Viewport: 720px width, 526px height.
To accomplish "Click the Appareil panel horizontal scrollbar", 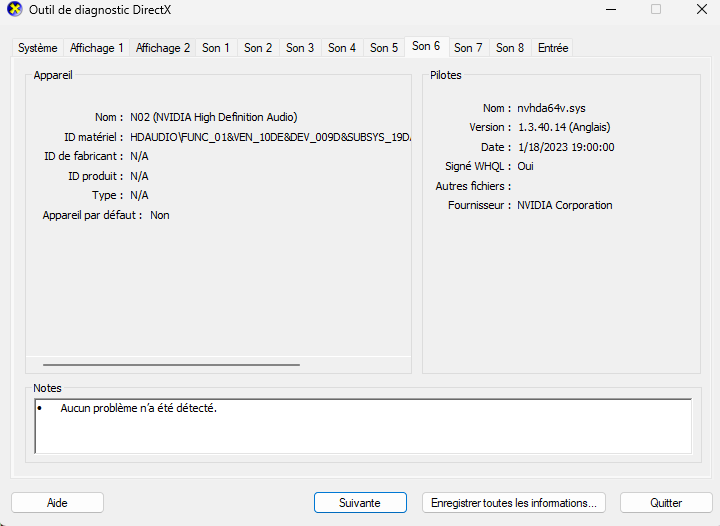I will tap(171, 365).
